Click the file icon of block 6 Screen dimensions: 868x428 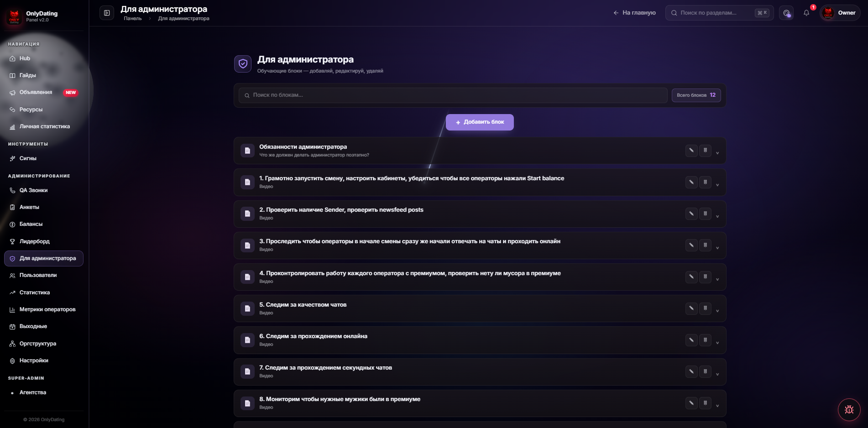click(x=247, y=340)
